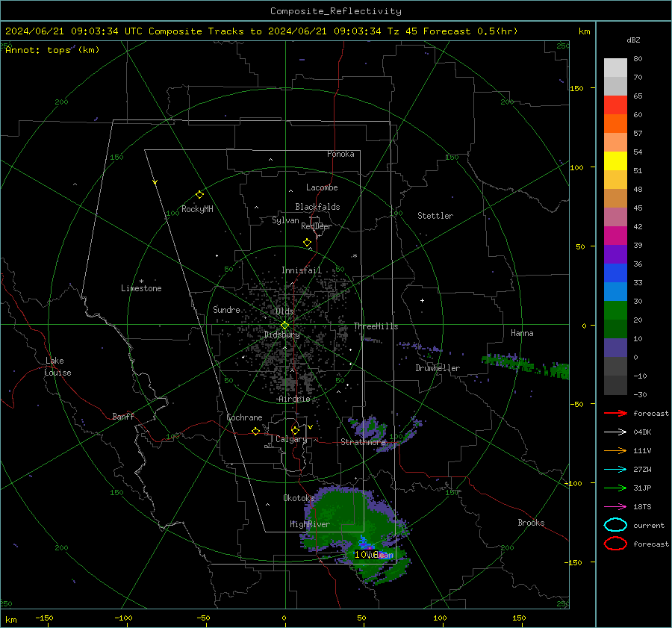Click the HighRiver city label
This screenshot has width=672, height=628.
coord(310,524)
